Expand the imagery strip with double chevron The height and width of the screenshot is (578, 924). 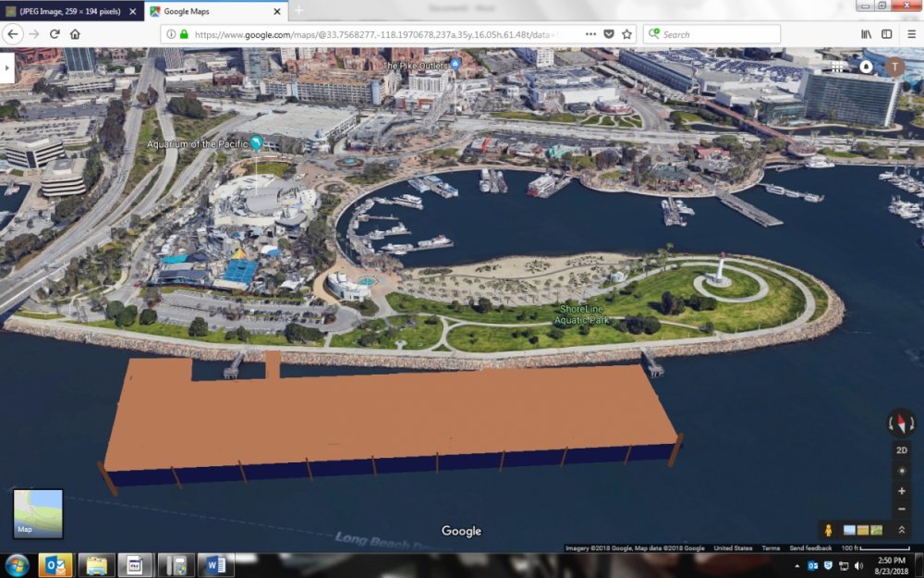(902, 530)
